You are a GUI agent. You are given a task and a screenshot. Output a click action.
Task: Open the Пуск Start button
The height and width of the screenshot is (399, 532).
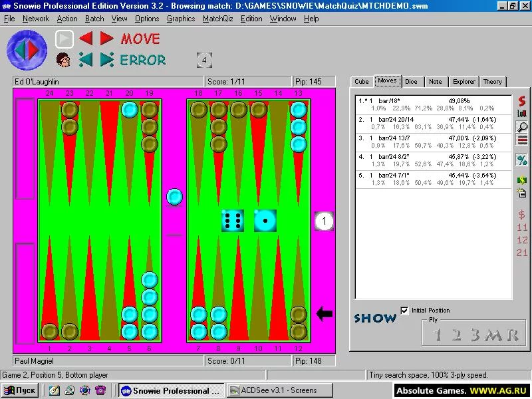click(x=20, y=390)
